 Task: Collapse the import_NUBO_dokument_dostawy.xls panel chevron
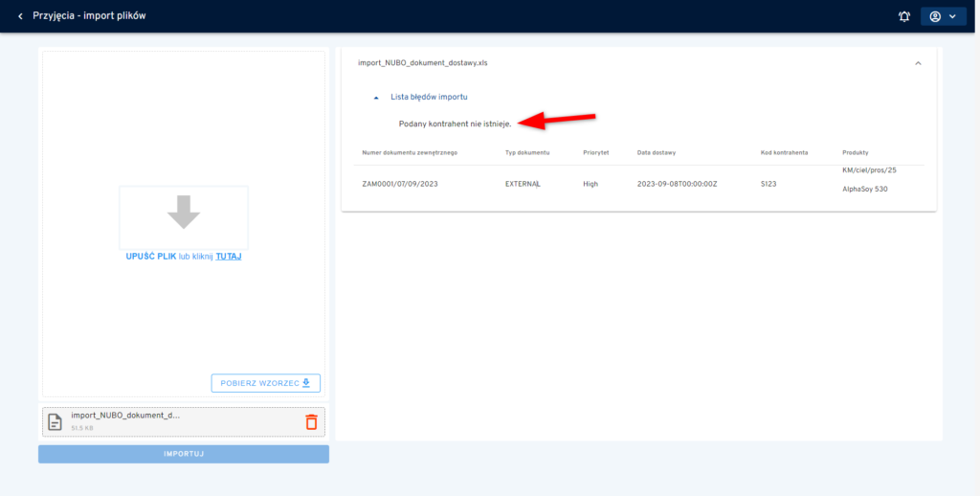[918, 63]
